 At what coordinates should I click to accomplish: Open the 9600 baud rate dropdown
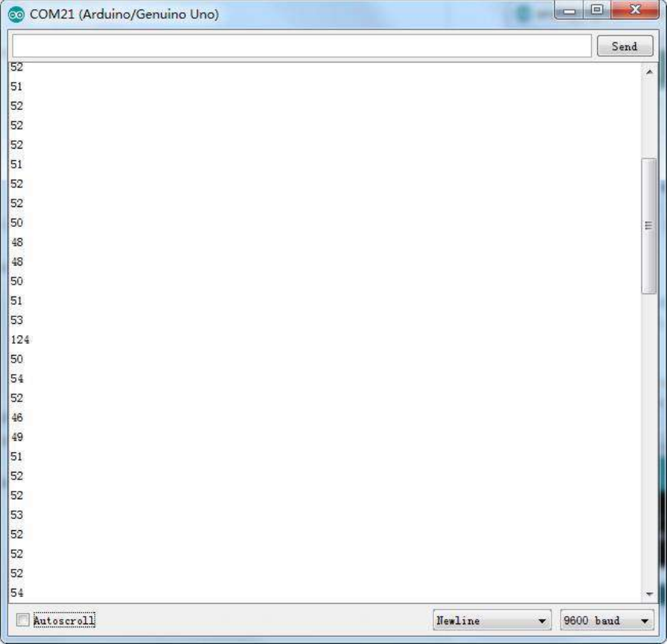607,620
